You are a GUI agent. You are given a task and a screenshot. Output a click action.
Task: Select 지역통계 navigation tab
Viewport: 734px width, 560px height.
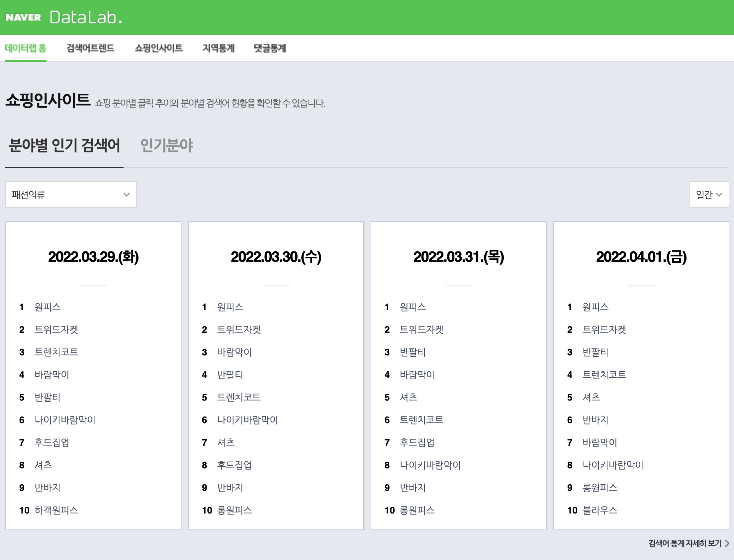[218, 48]
